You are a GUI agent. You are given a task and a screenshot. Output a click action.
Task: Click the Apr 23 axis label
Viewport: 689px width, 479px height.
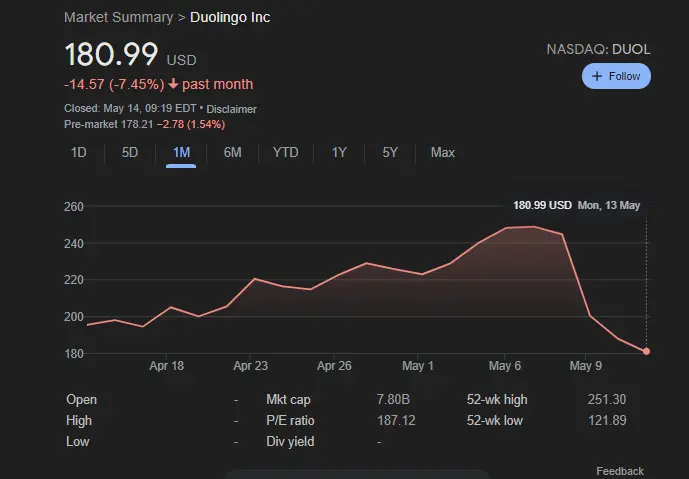pos(250,366)
